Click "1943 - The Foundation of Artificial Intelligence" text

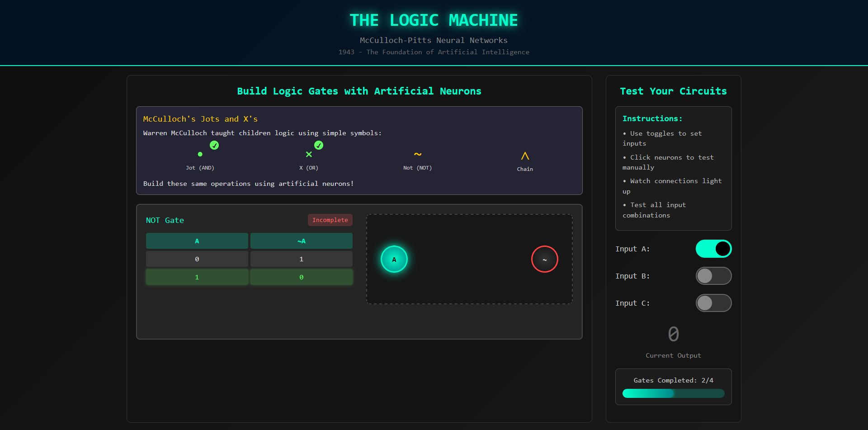[x=434, y=52]
